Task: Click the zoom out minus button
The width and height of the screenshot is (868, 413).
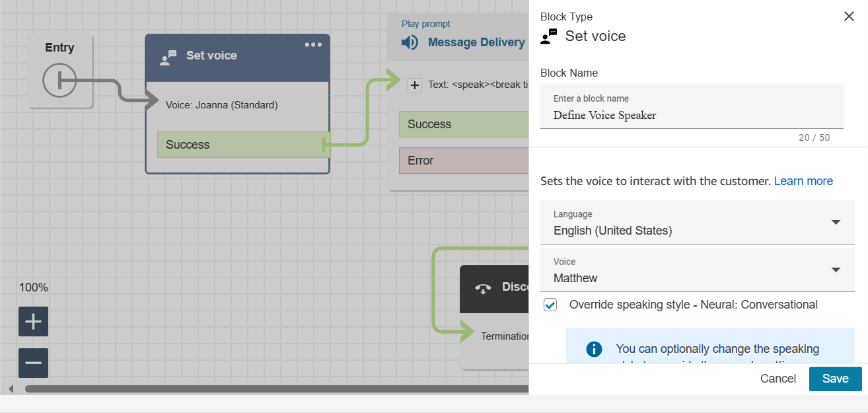Action: [x=33, y=363]
